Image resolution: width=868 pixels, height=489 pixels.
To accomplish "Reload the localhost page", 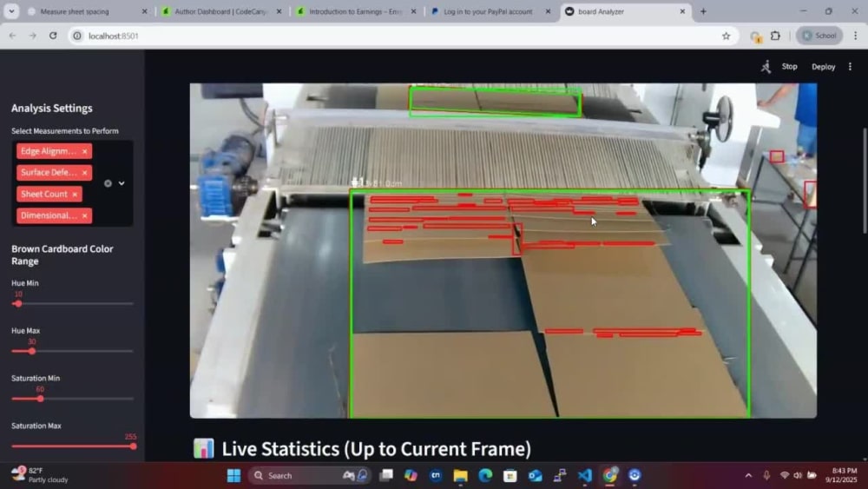I will [53, 36].
